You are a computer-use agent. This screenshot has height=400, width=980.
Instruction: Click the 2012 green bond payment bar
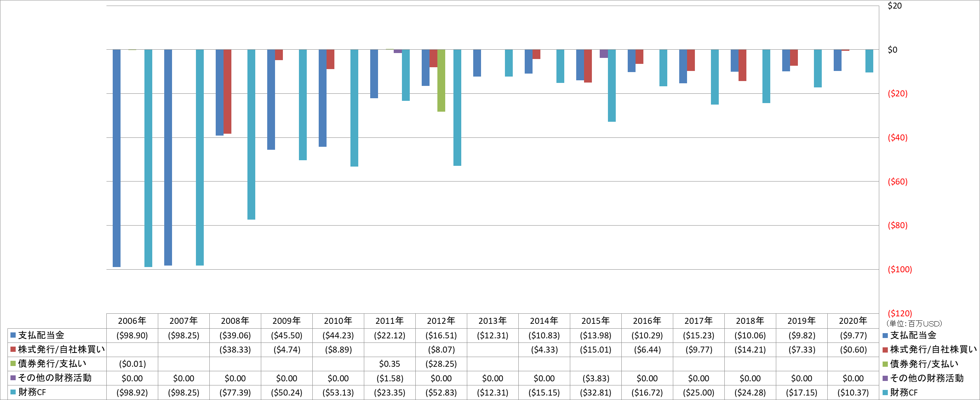[441, 80]
